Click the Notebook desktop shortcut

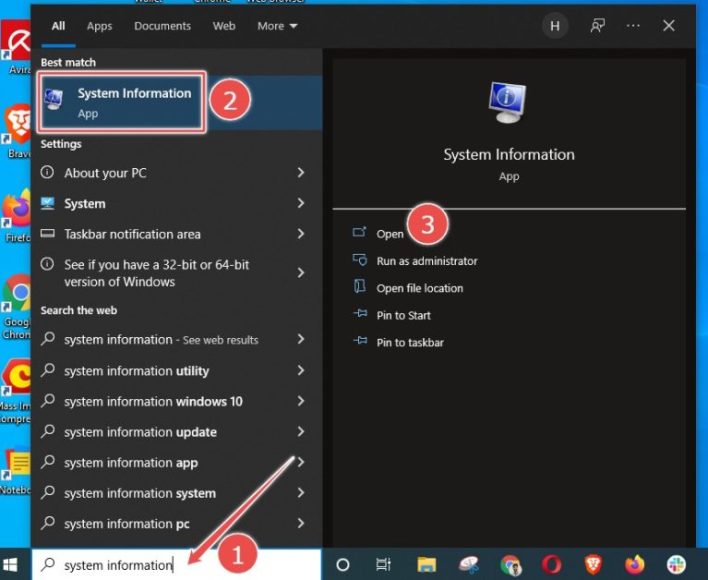[x=15, y=470]
